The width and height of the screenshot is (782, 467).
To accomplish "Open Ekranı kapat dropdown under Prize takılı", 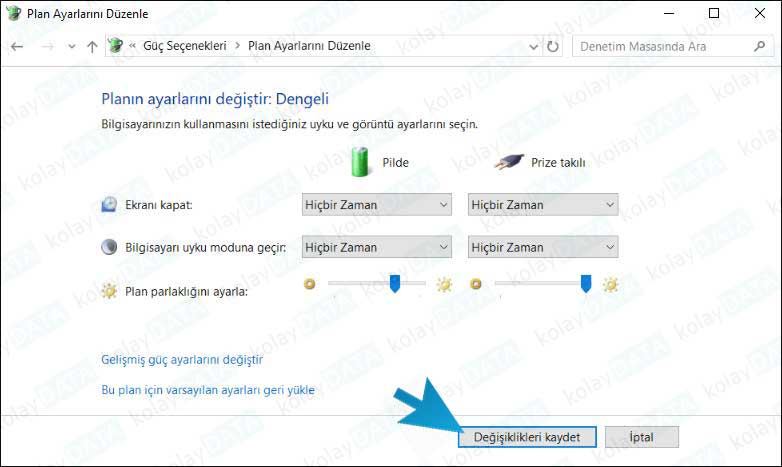I will coord(543,205).
